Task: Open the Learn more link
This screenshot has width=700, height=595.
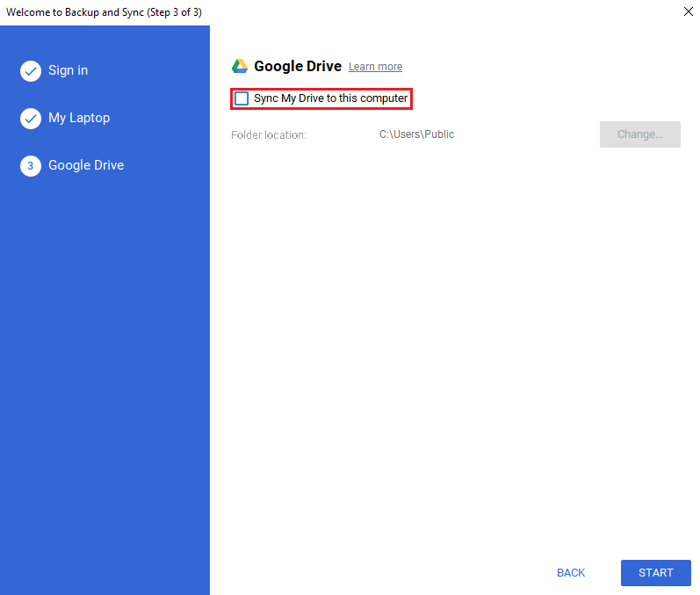Action: (x=375, y=67)
